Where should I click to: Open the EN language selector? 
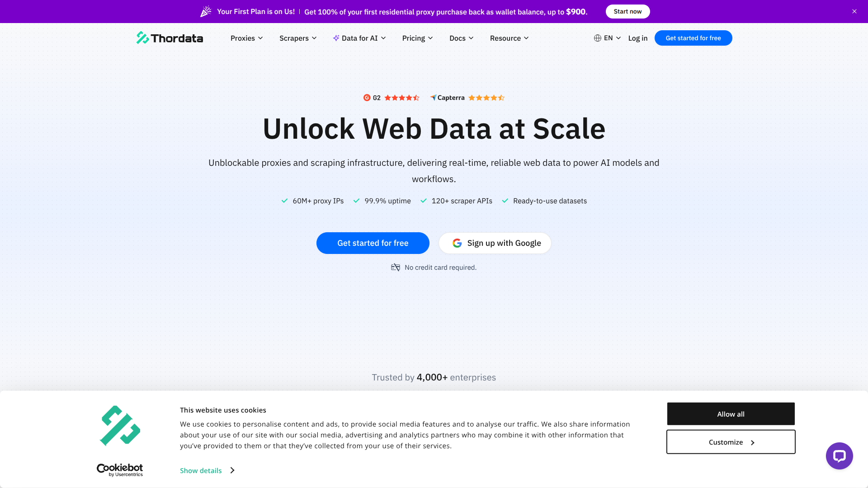pyautogui.click(x=609, y=38)
